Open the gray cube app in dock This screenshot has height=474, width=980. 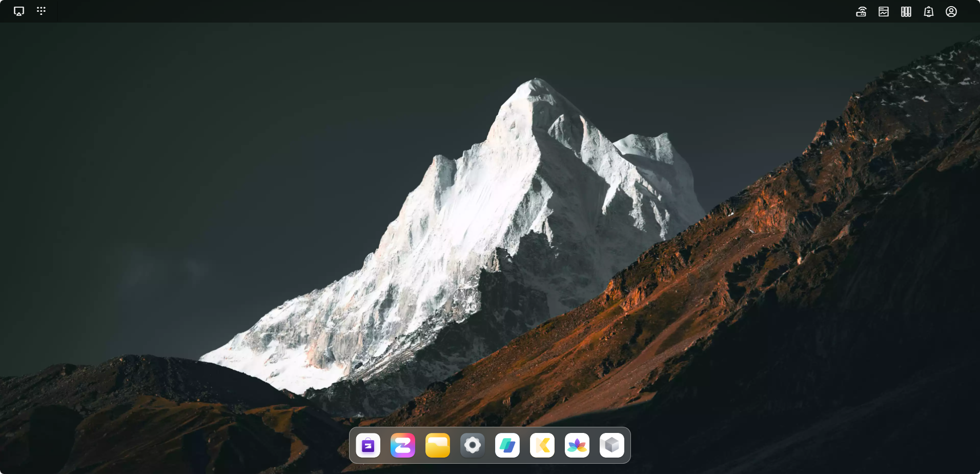click(x=612, y=445)
